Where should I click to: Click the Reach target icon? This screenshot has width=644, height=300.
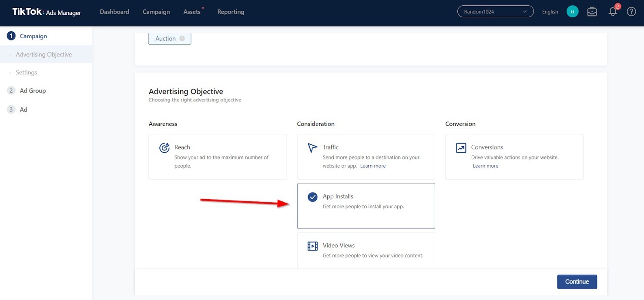click(164, 148)
